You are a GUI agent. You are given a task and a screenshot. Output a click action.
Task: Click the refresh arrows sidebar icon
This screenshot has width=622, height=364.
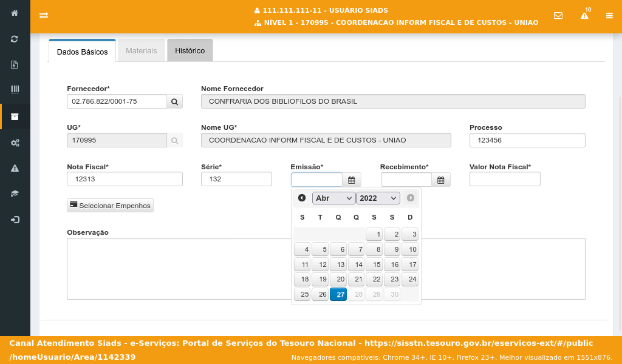pyautogui.click(x=15, y=39)
